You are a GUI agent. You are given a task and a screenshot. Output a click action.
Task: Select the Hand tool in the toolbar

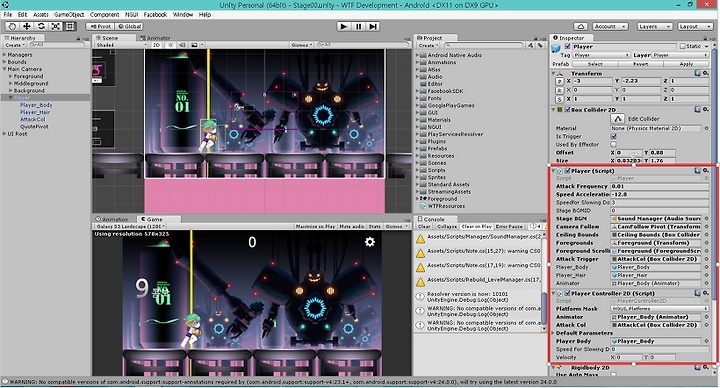[12, 27]
